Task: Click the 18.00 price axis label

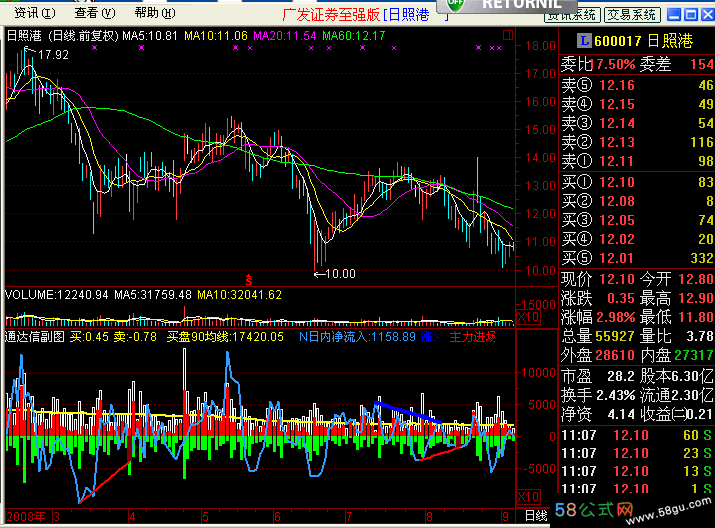Action: 540,46
